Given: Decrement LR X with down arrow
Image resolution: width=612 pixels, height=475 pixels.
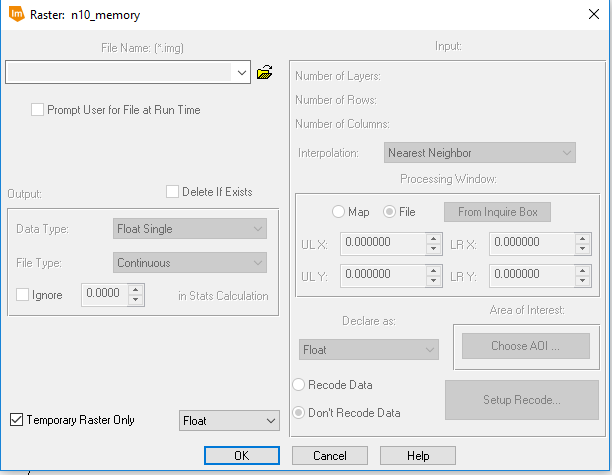Looking at the screenshot, I should [x=582, y=249].
